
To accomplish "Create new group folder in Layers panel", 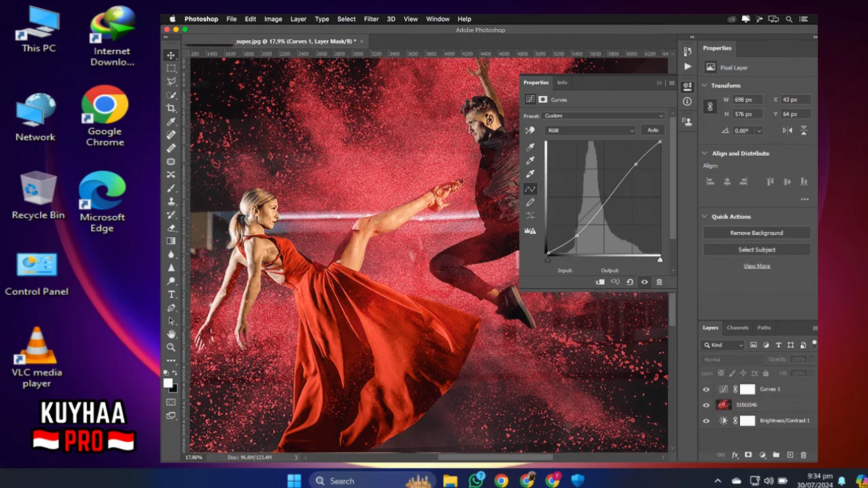I will [776, 455].
